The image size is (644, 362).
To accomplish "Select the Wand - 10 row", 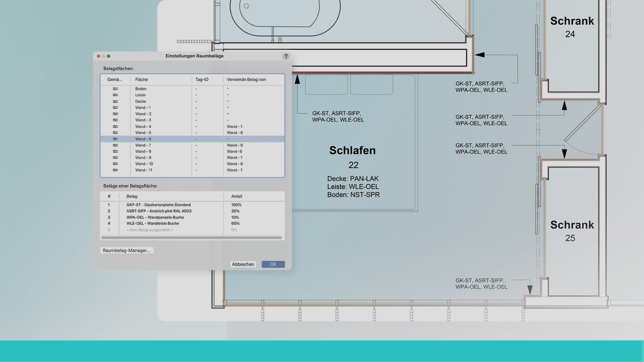I will (192, 164).
